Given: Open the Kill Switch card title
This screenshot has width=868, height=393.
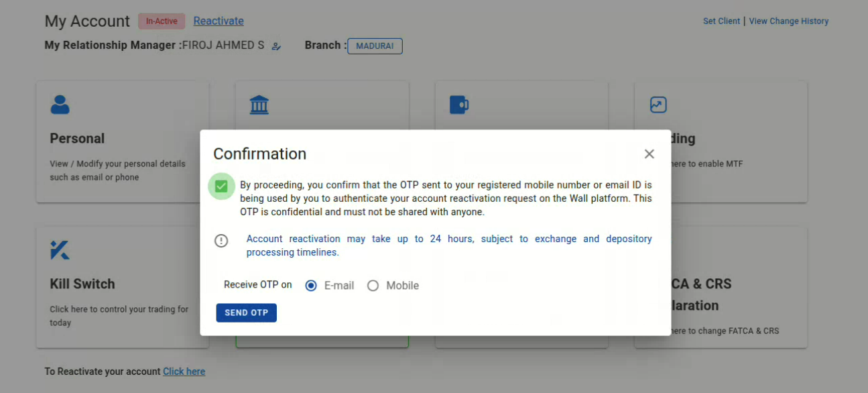Looking at the screenshot, I should 82,284.
